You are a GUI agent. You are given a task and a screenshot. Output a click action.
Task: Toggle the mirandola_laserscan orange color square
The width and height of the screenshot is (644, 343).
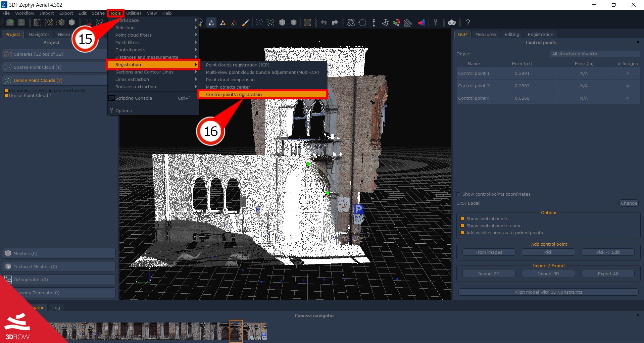(6, 91)
